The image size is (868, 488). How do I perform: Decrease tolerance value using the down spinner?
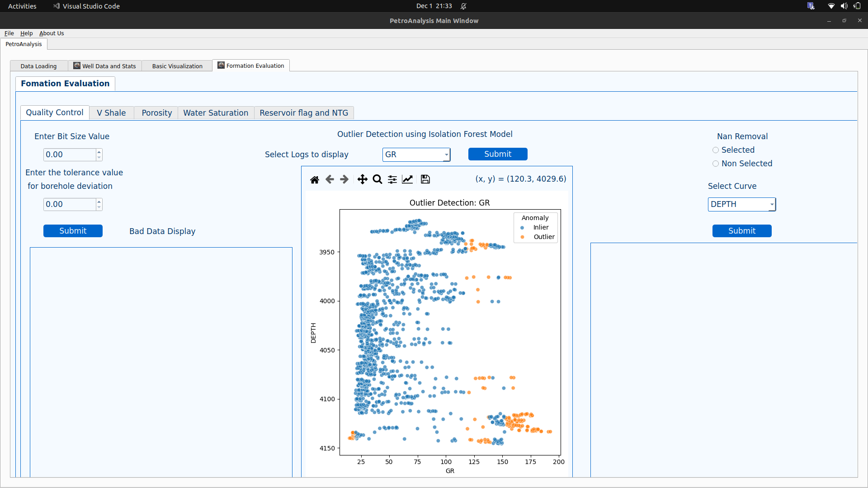point(99,207)
